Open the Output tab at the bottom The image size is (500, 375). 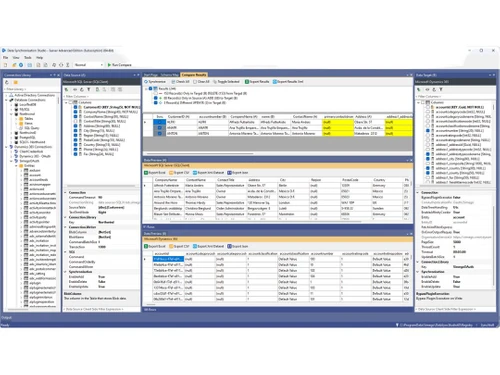(7, 318)
